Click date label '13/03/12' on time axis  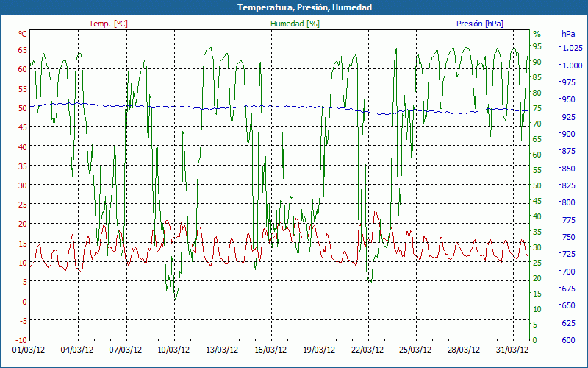(222, 350)
